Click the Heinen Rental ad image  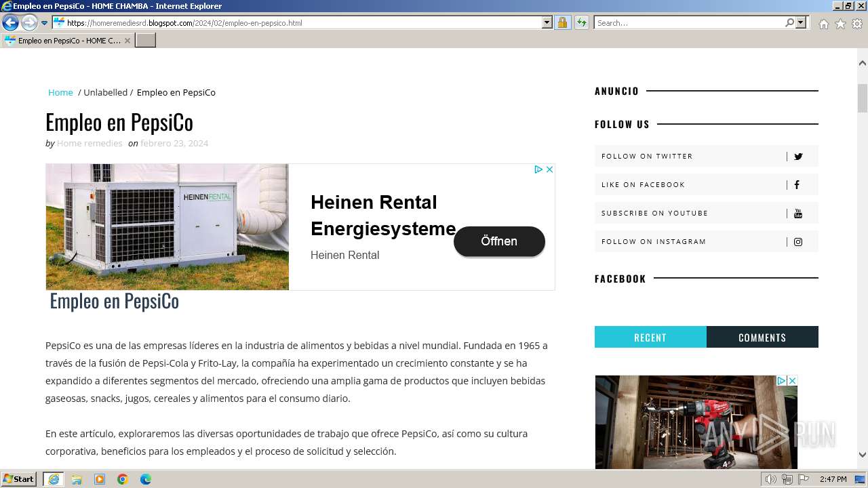click(x=167, y=227)
